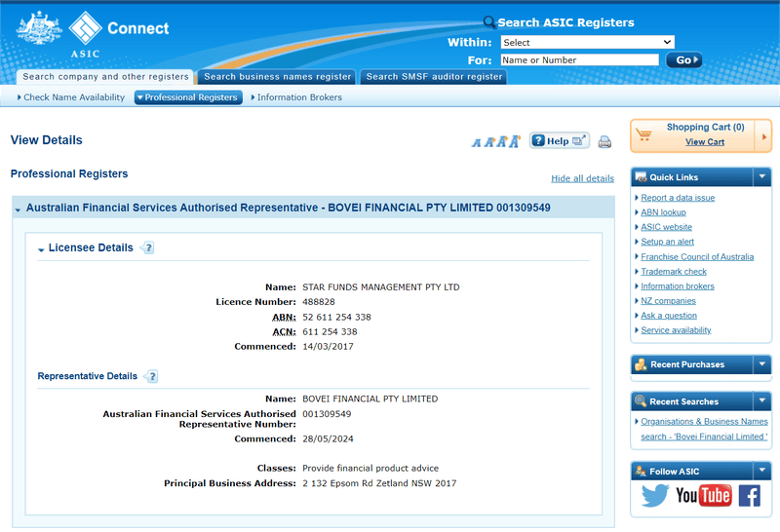Image resolution: width=780 pixels, height=532 pixels.
Task: Open the ABN lookup quick link
Action: (663, 212)
